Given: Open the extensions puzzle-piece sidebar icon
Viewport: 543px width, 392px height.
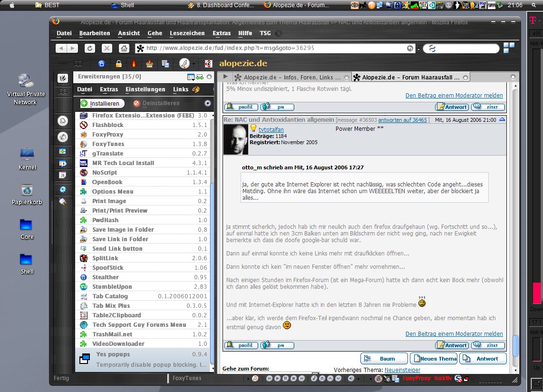Looking at the screenshot, I should pyautogui.click(x=62, y=121).
